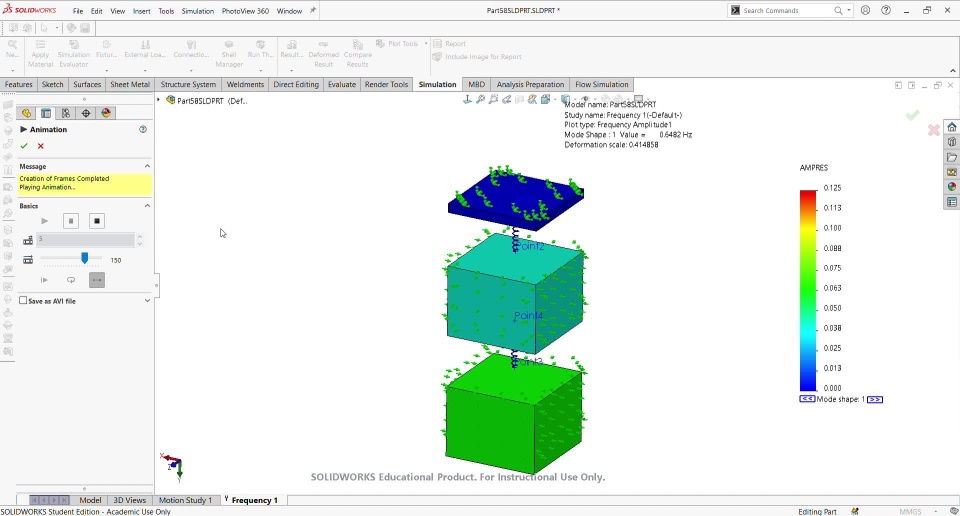This screenshot has height=516, width=960.
Task: Click the Search Commands field
Action: [x=786, y=10]
